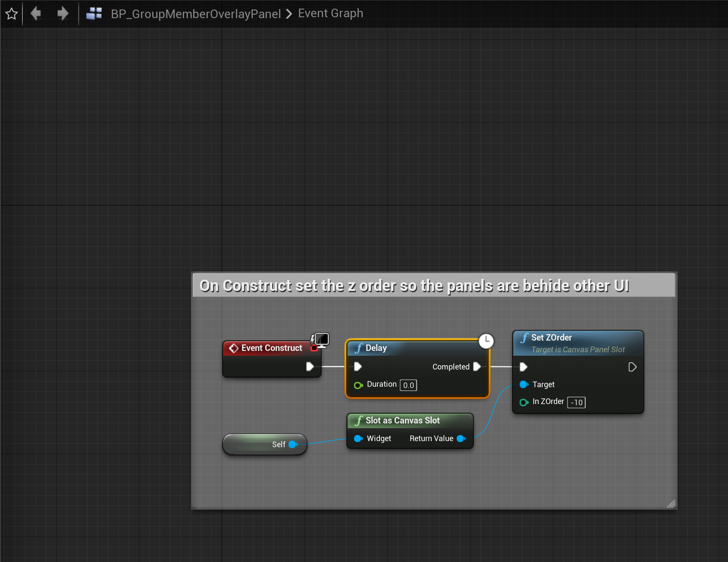Click the Return Value output pin
The image size is (728, 562).
(461, 439)
